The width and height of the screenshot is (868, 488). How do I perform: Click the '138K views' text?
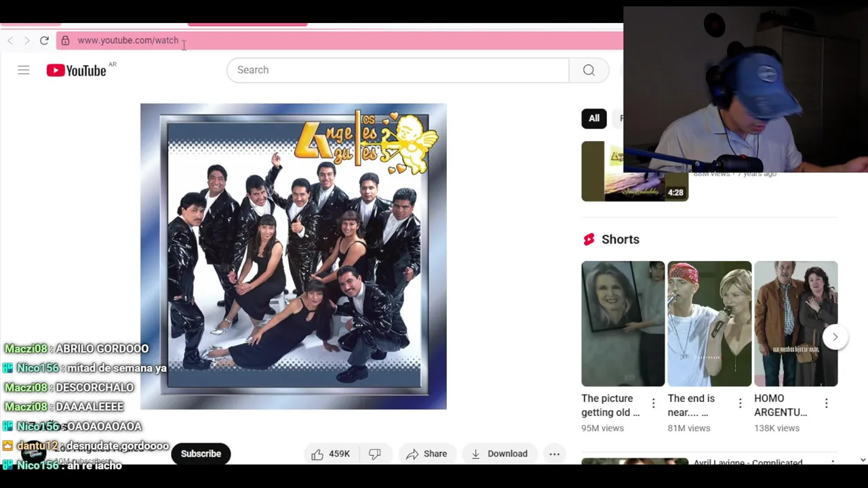tap(776, 428)
